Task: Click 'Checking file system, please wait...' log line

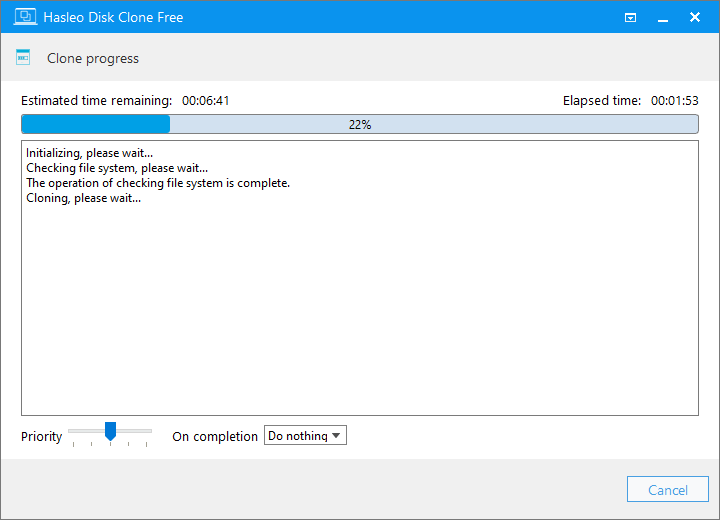Action: [x=117, y=168]
